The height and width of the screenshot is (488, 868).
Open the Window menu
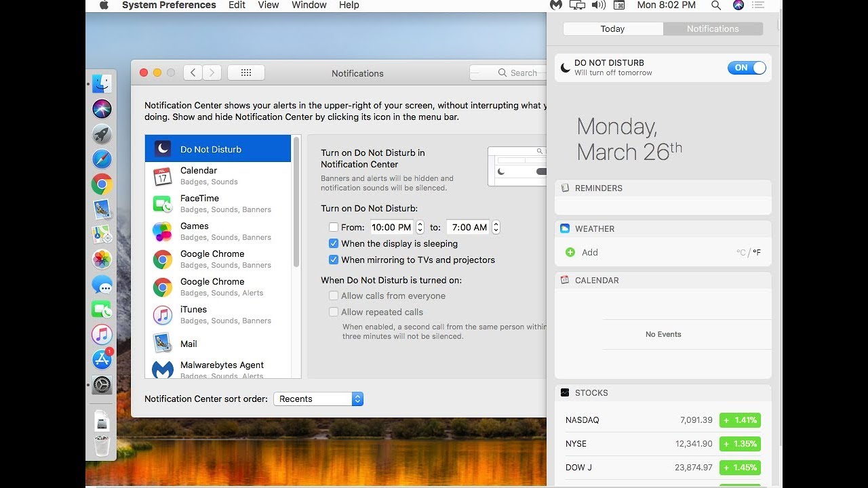point(309,5)
